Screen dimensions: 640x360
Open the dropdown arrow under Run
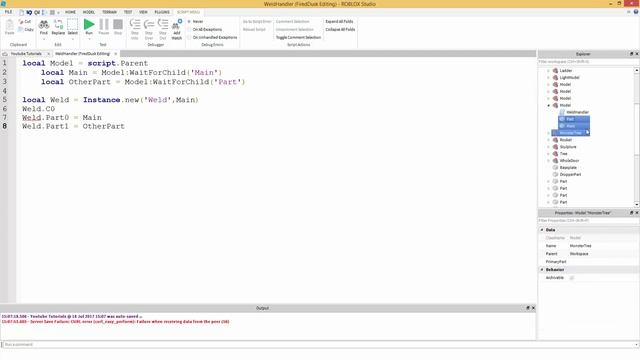tap(89, 39)
